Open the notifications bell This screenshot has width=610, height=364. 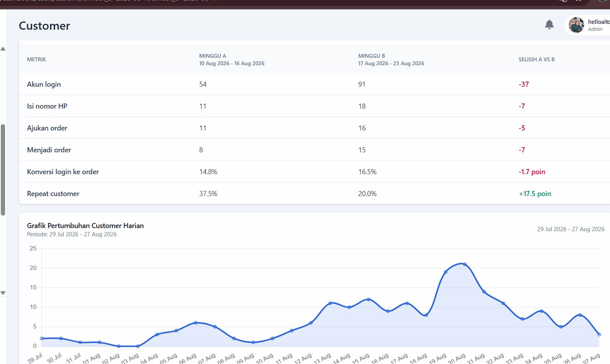[x=549, y=25]
